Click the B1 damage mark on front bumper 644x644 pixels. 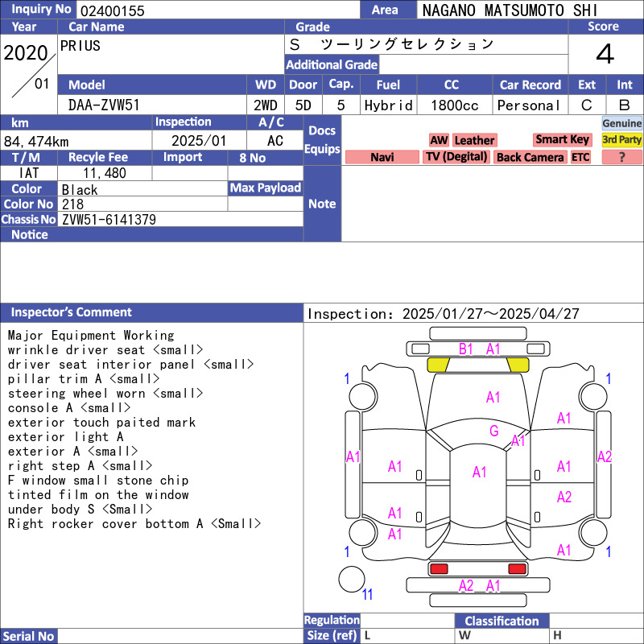[x=466, y=349]
